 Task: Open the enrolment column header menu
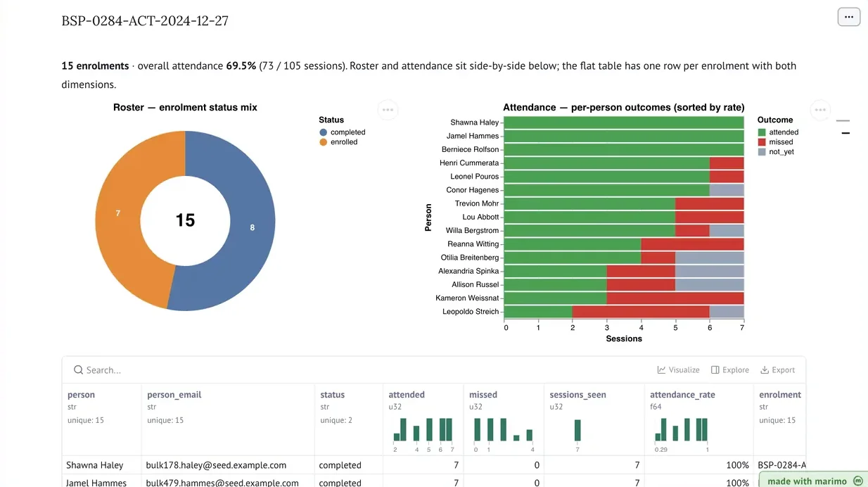click(x=780, y=395)
